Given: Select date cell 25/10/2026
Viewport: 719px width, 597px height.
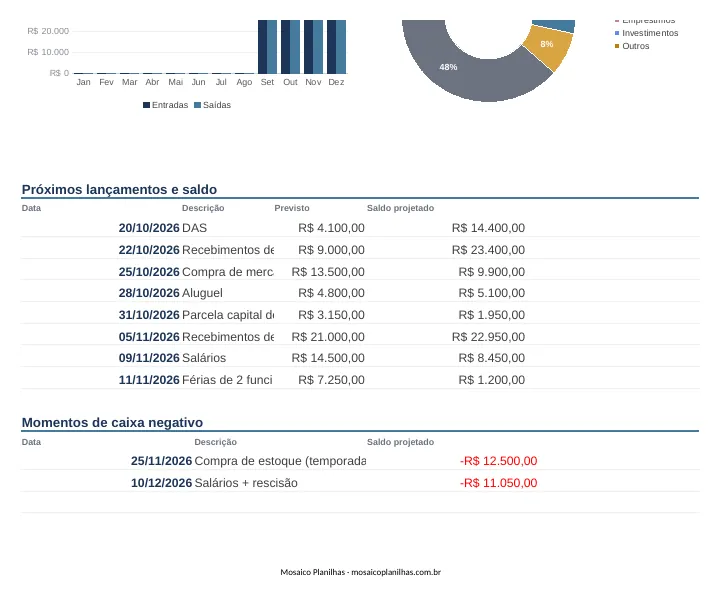Looking at the screenshot, I should point(149,272).
